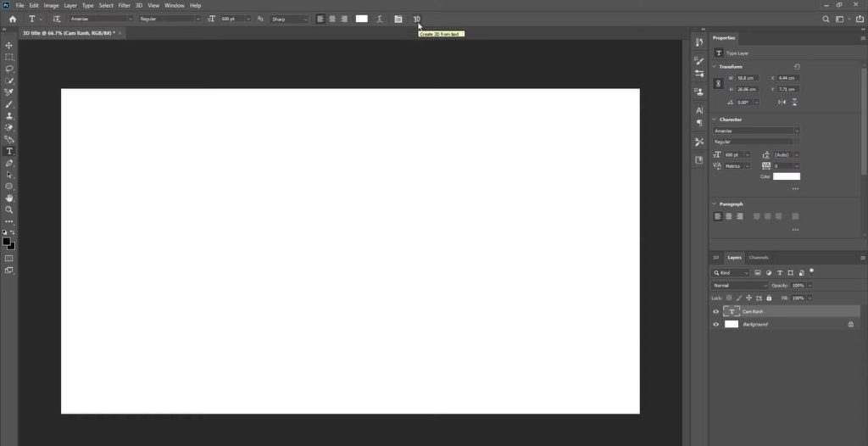
Task: Toggle layer filtering on/off switch
Action: point(811,271)
